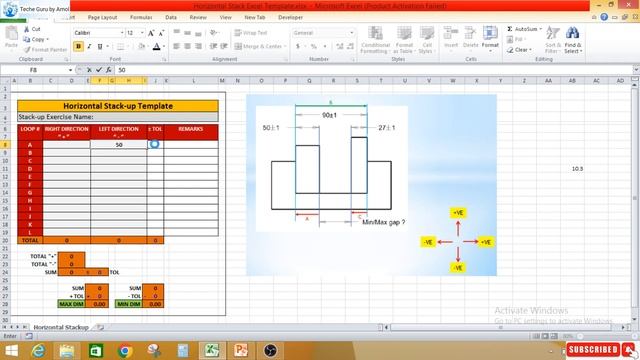Click the insert new sheet button
Viewport: 640px width, 360px height.
coord(100,327)
